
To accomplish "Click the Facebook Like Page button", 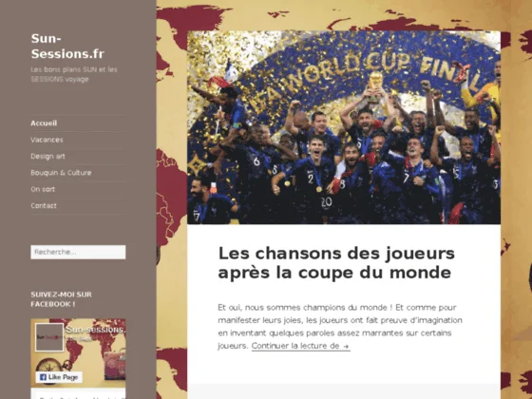I will pyautogui.click(x=59, y=377).
